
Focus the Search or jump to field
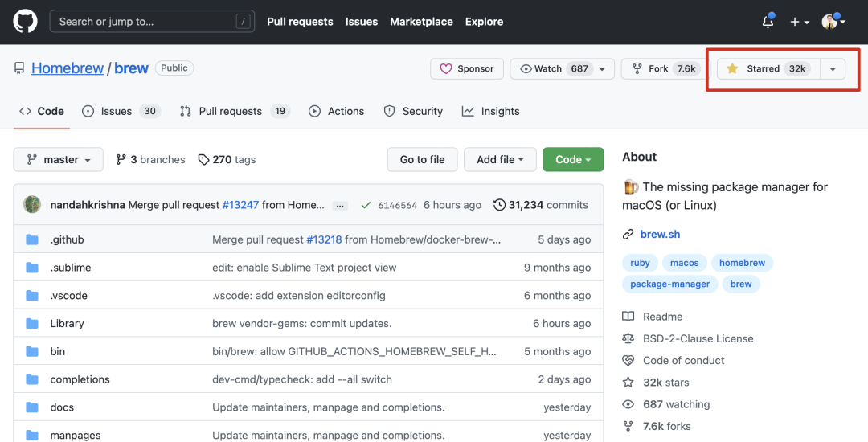point(152,22)
